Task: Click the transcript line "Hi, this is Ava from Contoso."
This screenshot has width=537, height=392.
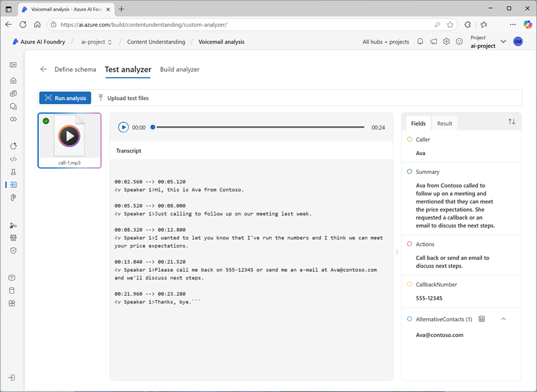Action: (179, 190)
